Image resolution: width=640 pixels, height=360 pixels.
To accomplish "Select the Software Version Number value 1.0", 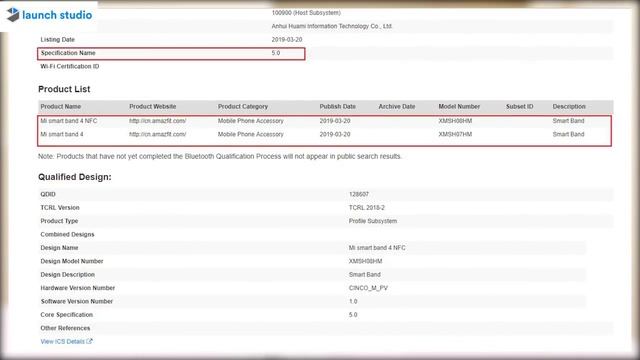I will click(x=353, y=302).
